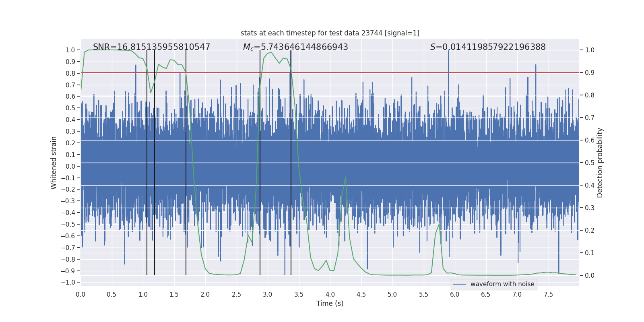Click the 'waveform with noise' legend text
Image resolution: width=644 pixels, height=322 pixels.
pyautogui.click(x=502, y=284)
